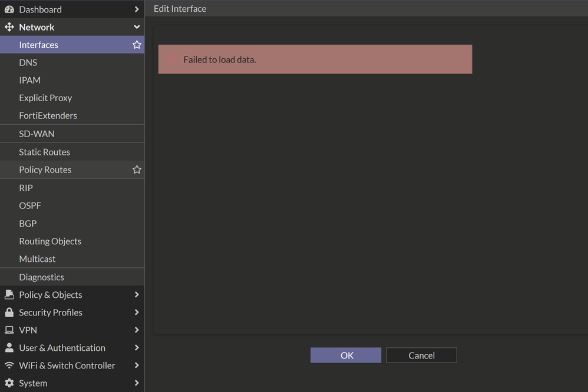Click the Network crossed-arrows icon
This screenshot has height=392, width=588.
click(9, 27)
